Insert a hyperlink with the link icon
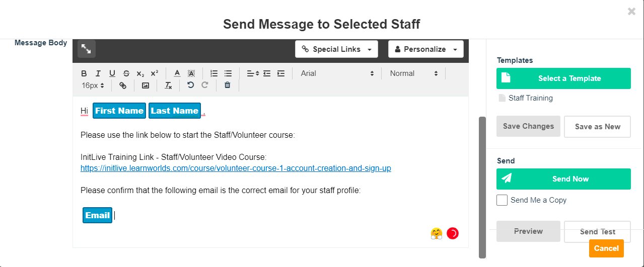The width and height of the screenshot is (644, 267). 123,85
